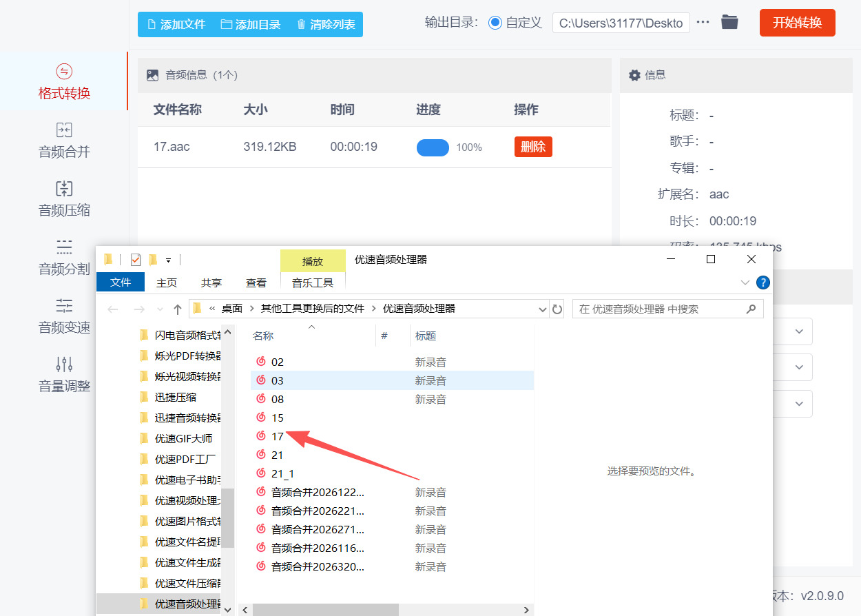
Task: Select the 格式转换 sidebar tool
Action: tap(64, 81)
